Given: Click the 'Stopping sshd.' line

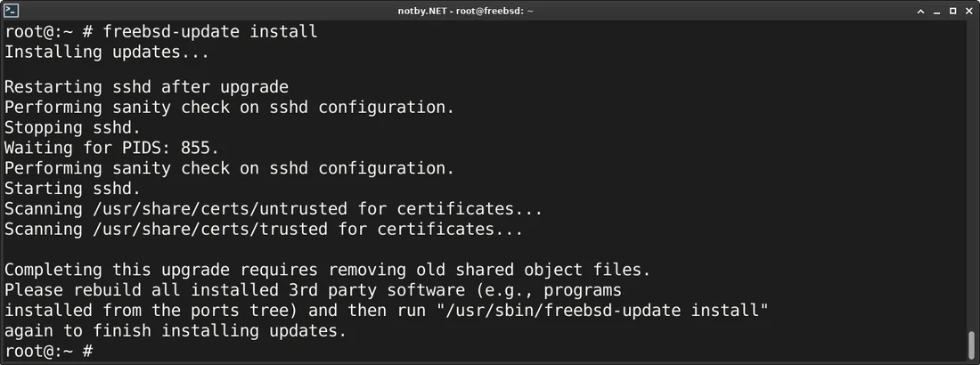Looking at the screenshot, I should point(73,126).
